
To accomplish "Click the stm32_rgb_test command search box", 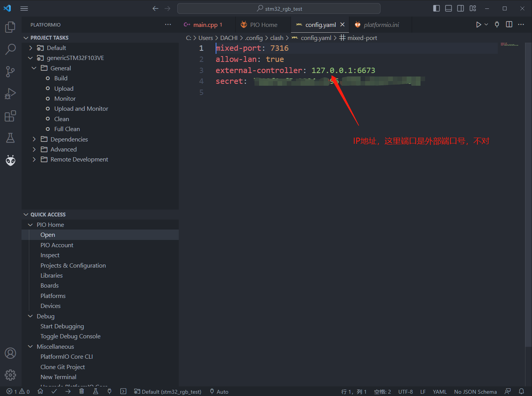I will click(279, 8).
